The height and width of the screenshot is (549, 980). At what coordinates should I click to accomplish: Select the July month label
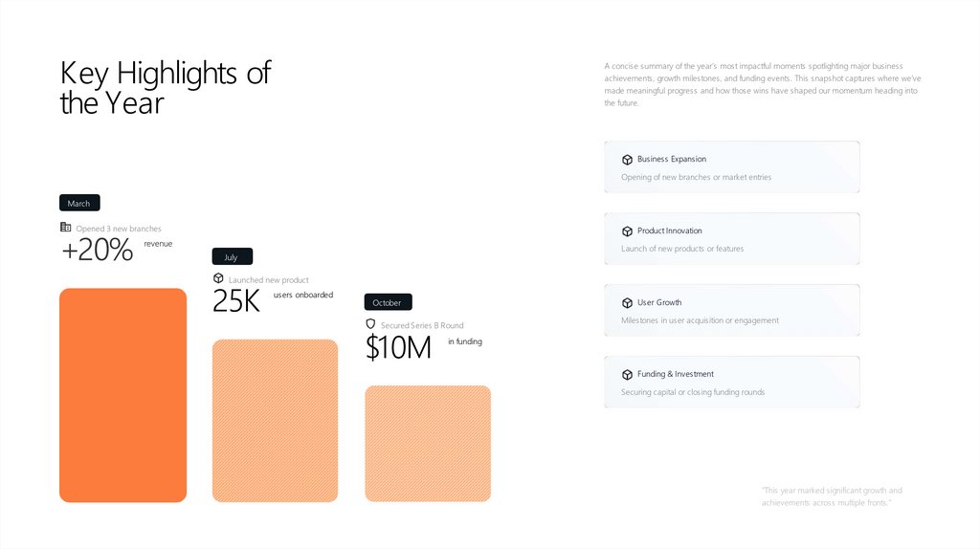[232, 257]
